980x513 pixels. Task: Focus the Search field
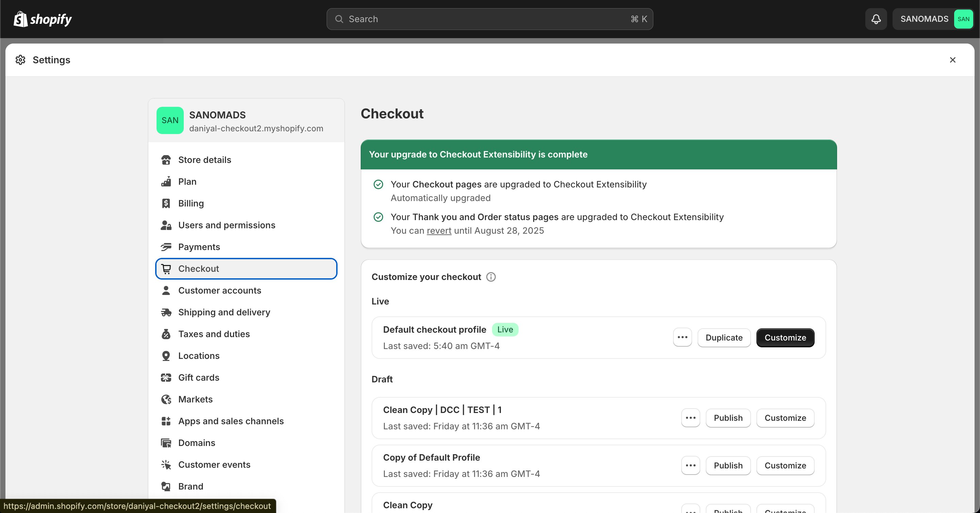(x=490, y=19)
